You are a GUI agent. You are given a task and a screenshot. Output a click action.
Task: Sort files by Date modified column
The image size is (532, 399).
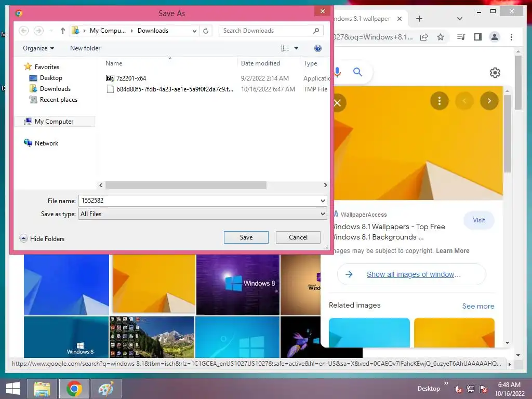[260, 63]
